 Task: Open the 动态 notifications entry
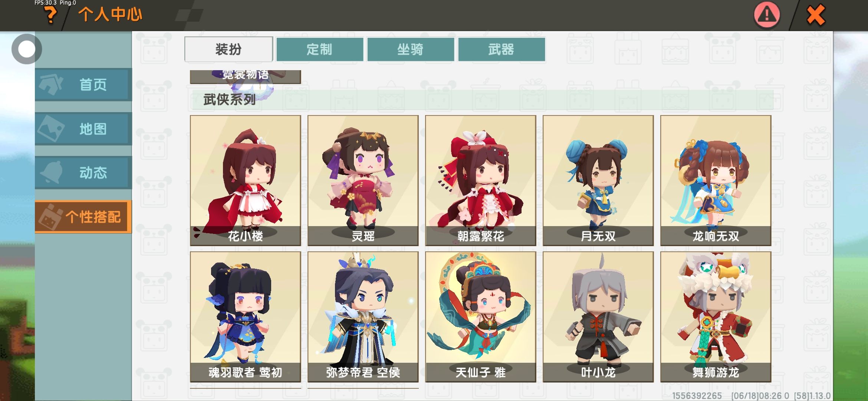point(83,172)
